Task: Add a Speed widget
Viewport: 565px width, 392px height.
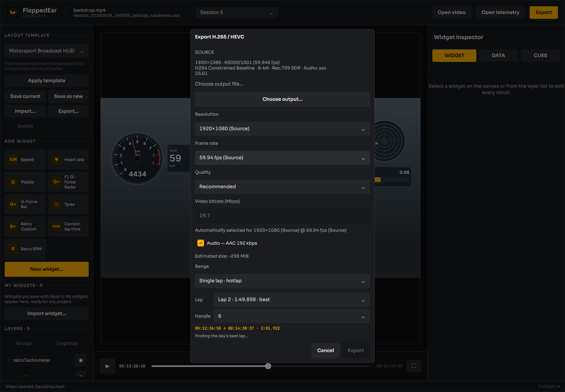Action: point(25,160)
